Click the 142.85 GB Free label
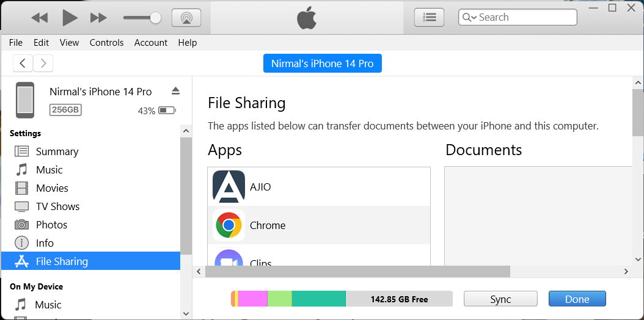 coord(399,299)
